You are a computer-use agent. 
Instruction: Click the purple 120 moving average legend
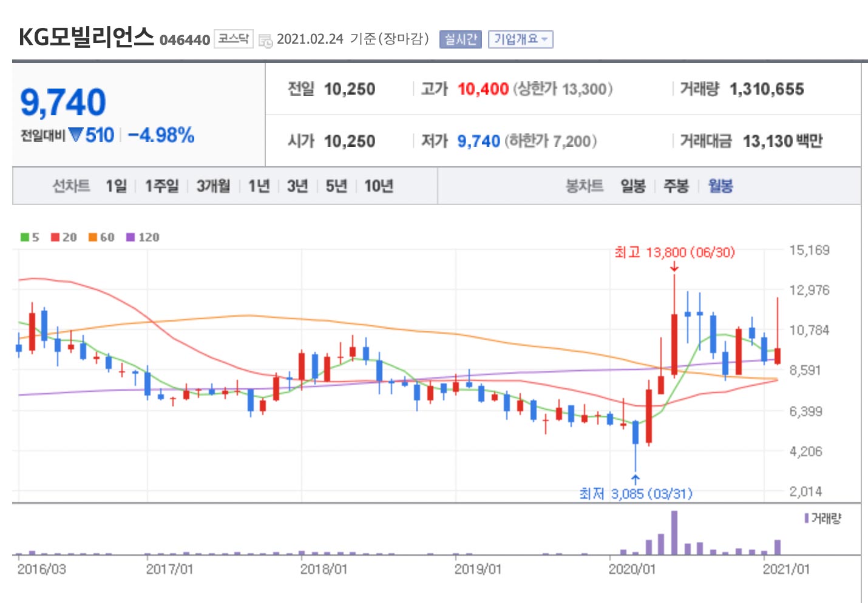tap(143, 237)
